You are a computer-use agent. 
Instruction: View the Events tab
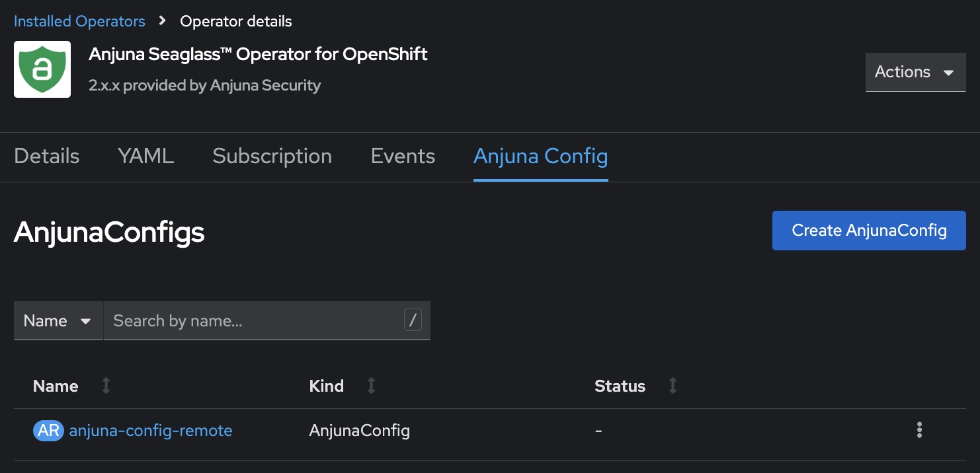402,156
